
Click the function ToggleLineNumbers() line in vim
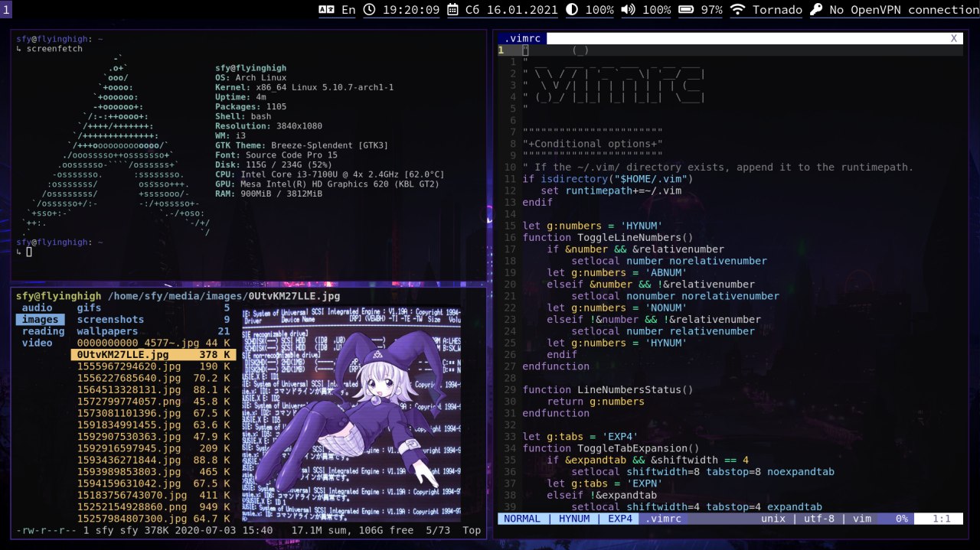[x=608, y=237]
